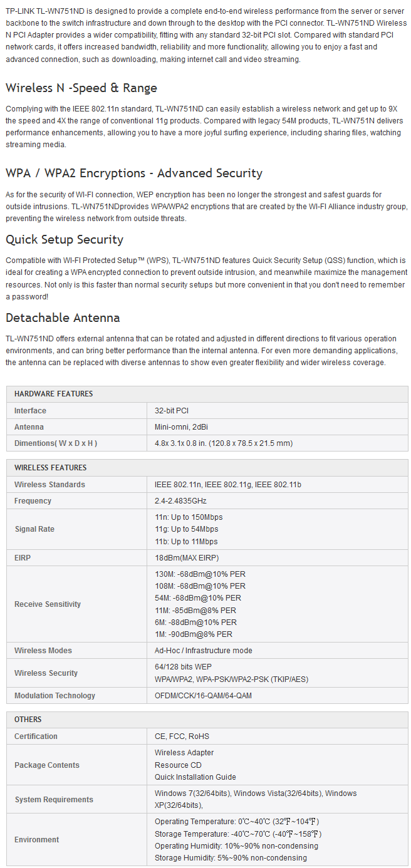The image size is (411, 868).
Task: Click the "Detachable Antenna" heading
Action: click(x=63, y=318)
